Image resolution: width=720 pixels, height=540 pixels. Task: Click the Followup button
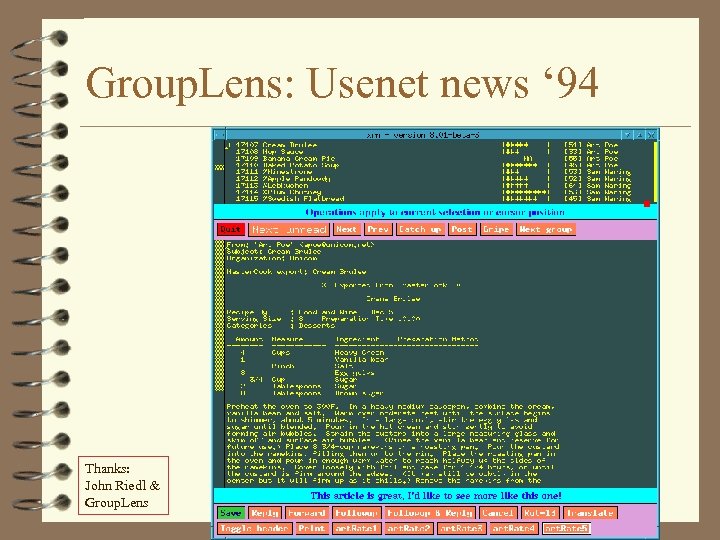pyautogui.click(x=356, y=513)
